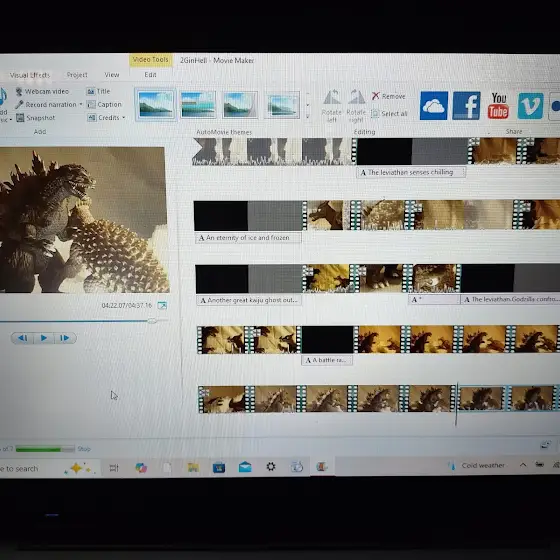
Task: Show hidden system tray icons chevron
Action: [x=523, y=465]
